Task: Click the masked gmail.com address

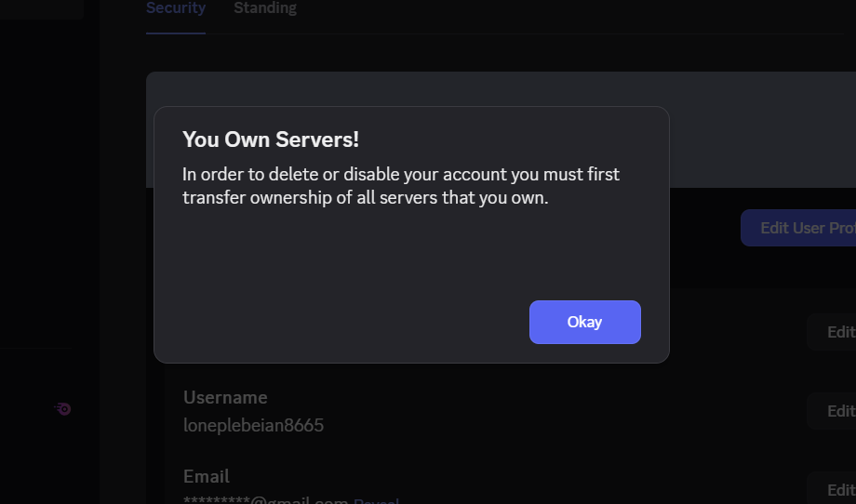Action: coord(264,501)
